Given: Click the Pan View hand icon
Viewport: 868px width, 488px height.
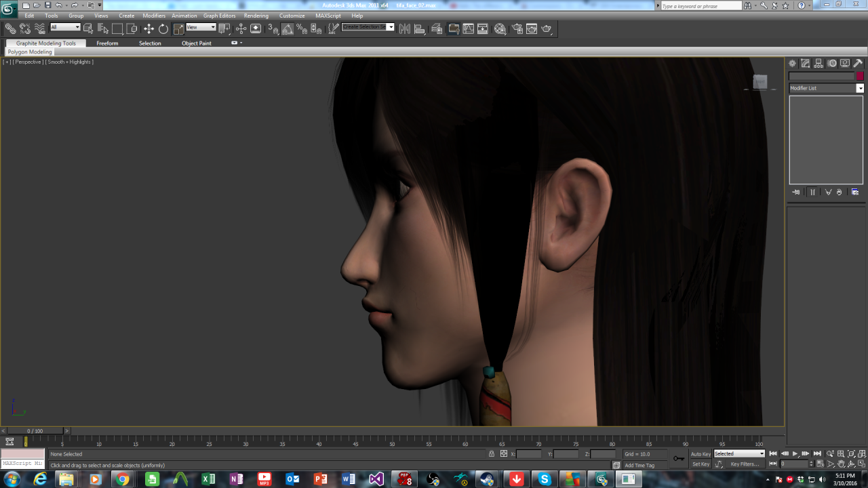Looking at the screenshot, I should click(841, 464).
